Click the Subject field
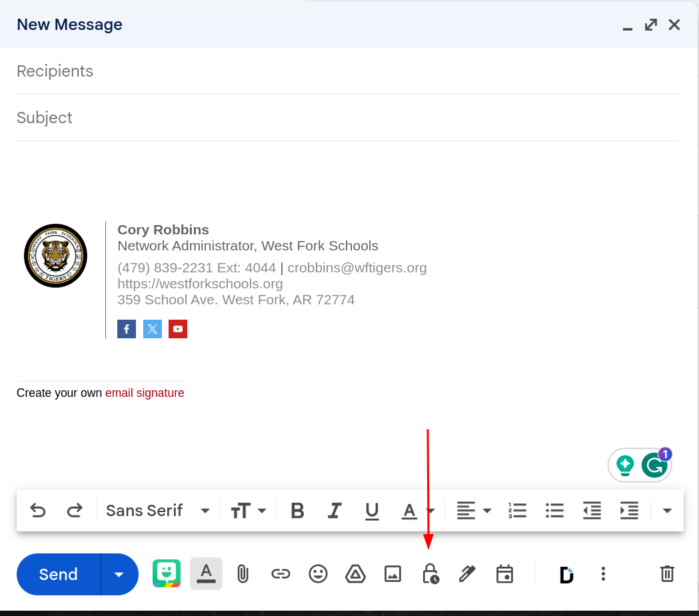 point(348,118)
